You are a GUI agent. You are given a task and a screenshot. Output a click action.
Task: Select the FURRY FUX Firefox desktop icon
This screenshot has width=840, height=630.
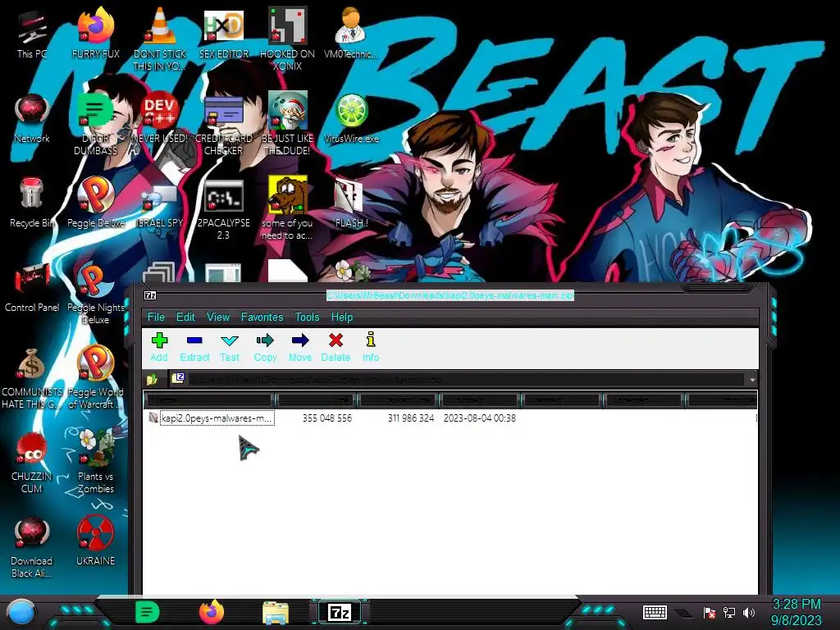[95, 34]
